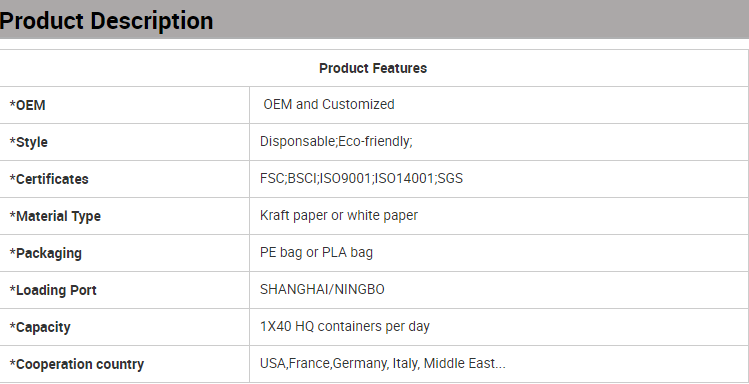Select Kraft paper or white paper text
This screenshot has height=384, width=749.
(x=339, y=216)
